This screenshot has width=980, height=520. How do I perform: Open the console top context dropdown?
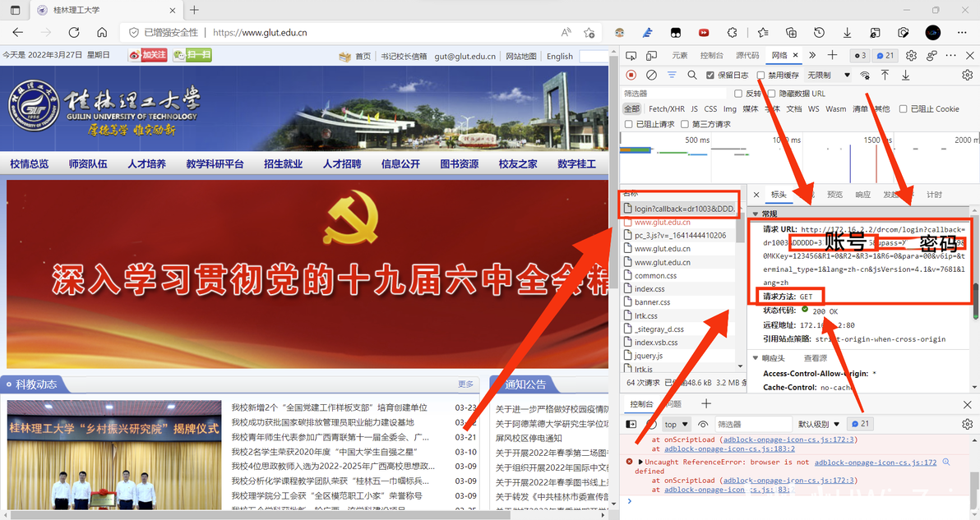(x=677, y=425)
